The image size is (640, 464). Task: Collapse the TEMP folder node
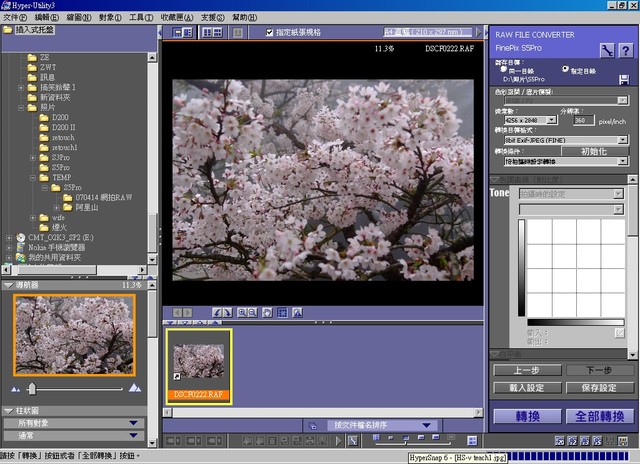click(33, 178)
